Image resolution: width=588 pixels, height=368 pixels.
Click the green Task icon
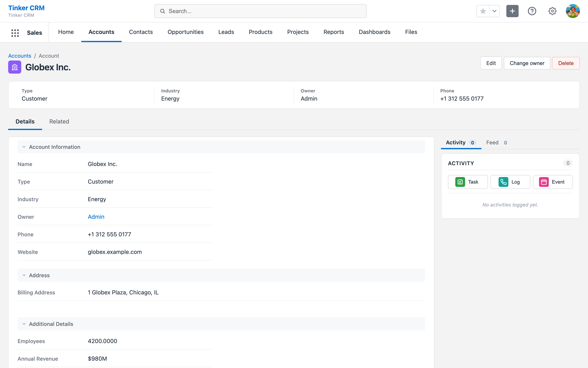(460, 182)
